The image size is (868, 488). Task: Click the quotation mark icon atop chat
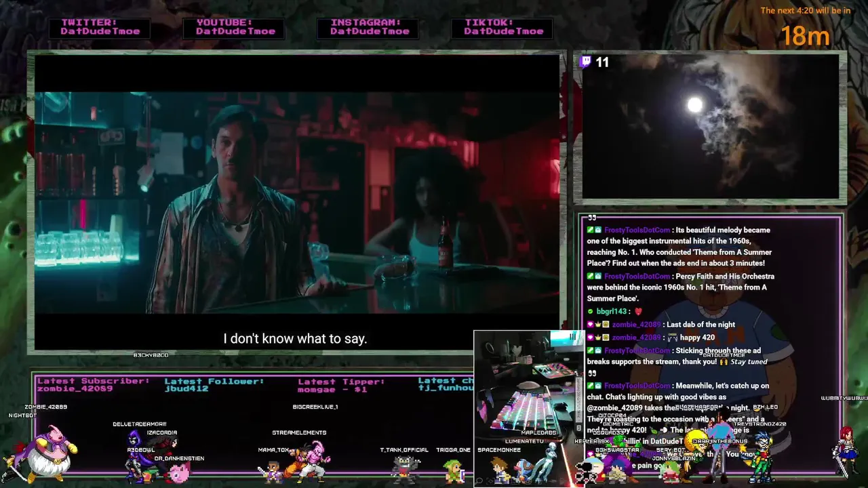pyautogui.click(x=592, y=219)
